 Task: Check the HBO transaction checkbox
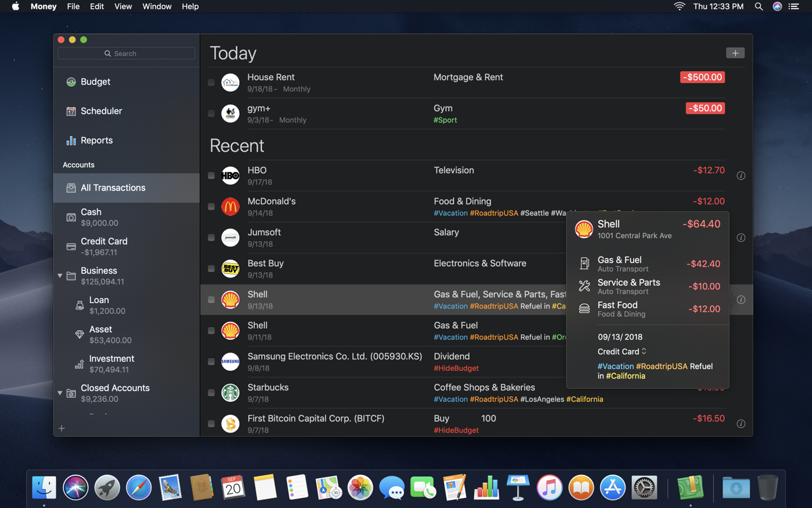(x=211, y=176)
